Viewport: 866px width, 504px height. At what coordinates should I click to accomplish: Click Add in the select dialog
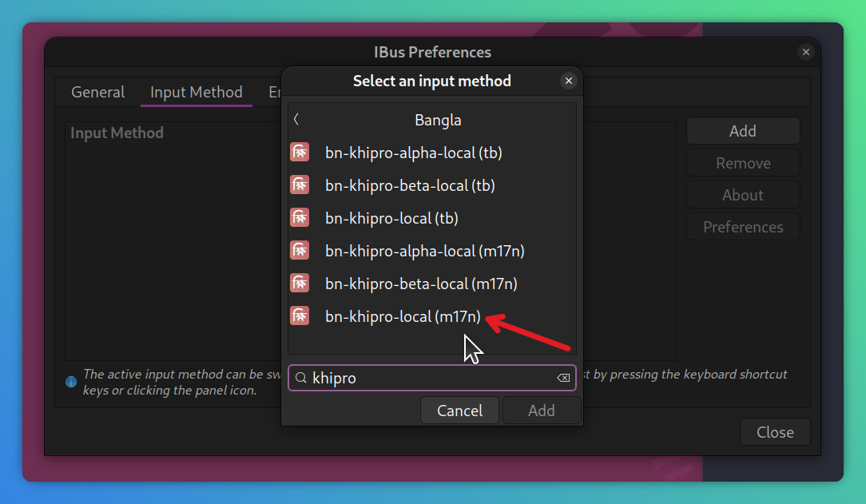click(542, 411)
